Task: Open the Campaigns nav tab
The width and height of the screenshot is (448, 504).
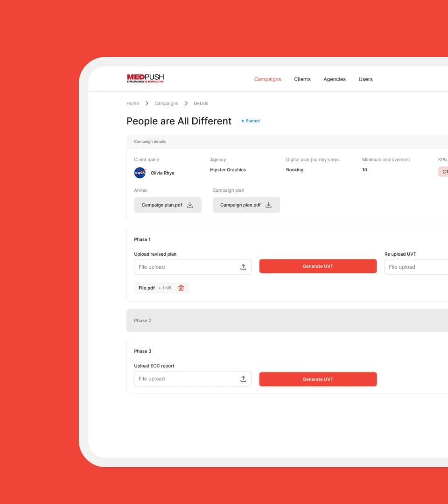Action: (x=267, y=79)
